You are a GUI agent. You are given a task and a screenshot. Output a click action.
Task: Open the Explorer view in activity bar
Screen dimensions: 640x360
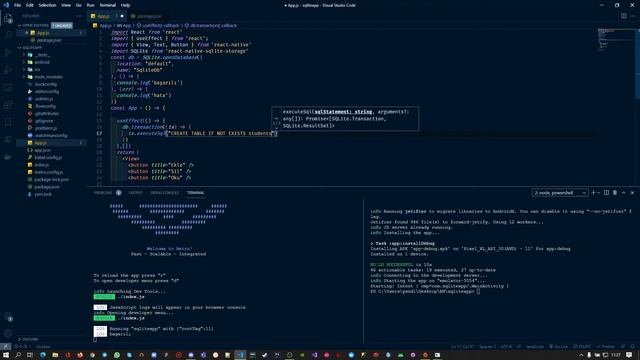pos(8,18)
